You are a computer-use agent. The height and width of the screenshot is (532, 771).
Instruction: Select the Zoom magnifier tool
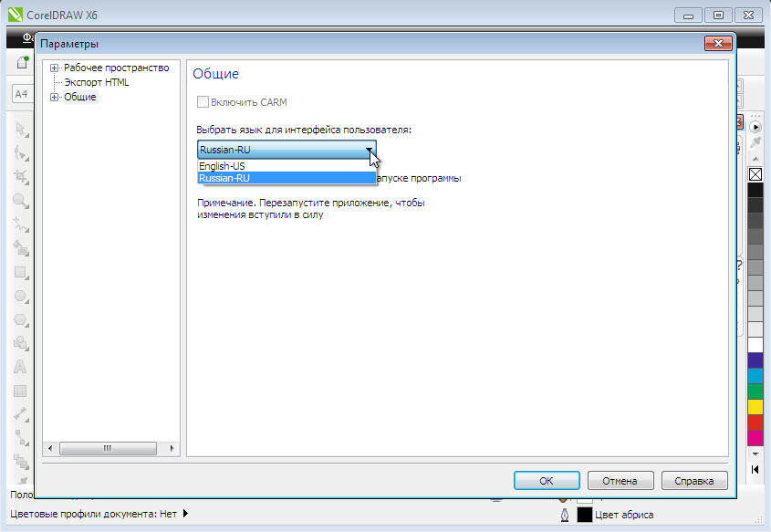(19, 201)
